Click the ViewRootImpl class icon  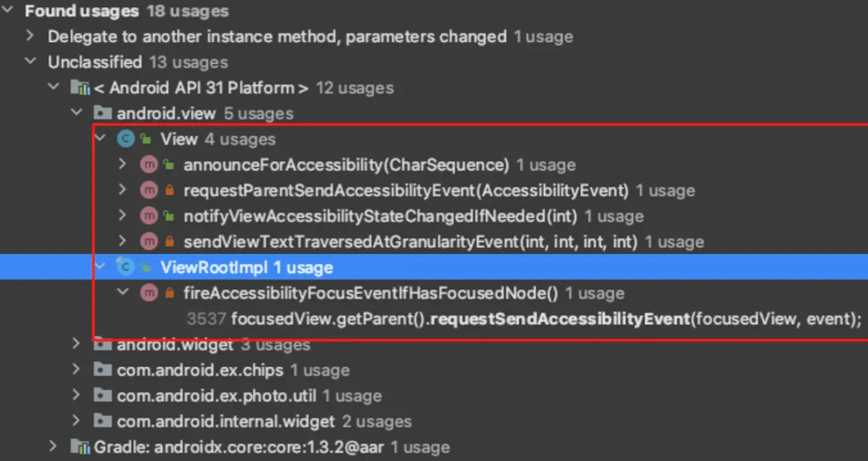pos(126,267)
